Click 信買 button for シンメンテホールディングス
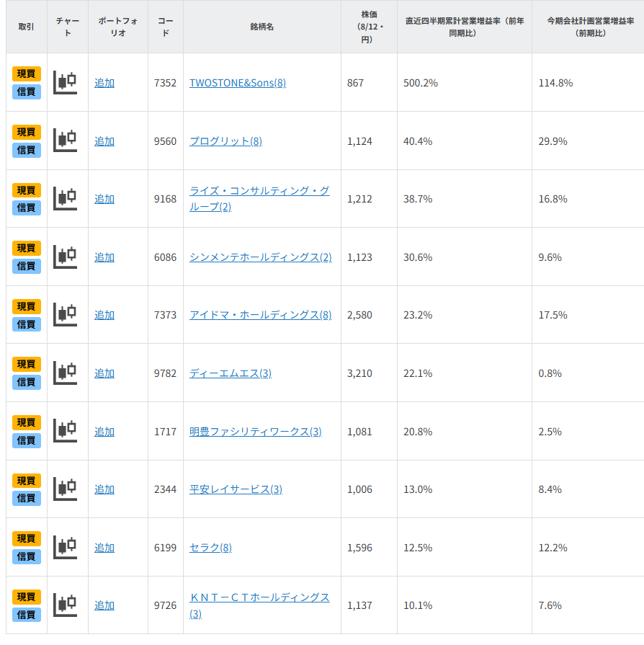 click(x=27, y=266)
